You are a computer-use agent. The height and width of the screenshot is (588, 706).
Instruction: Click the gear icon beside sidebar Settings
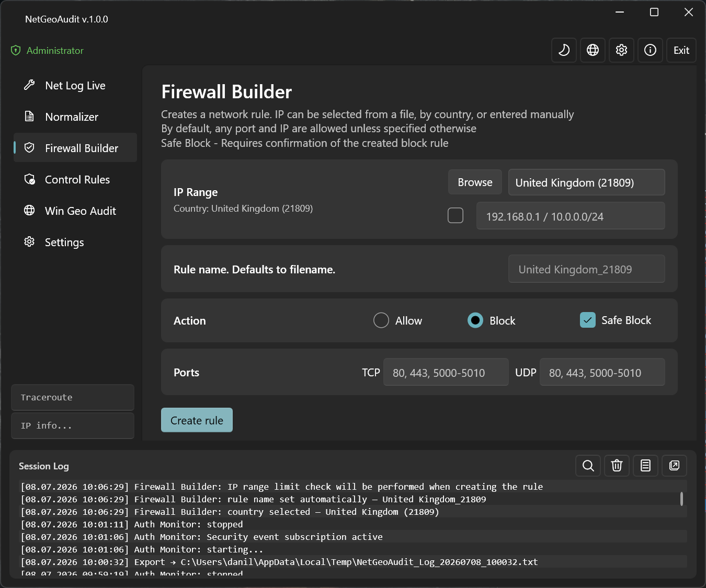pyautogui.click(x=29, y=242)
